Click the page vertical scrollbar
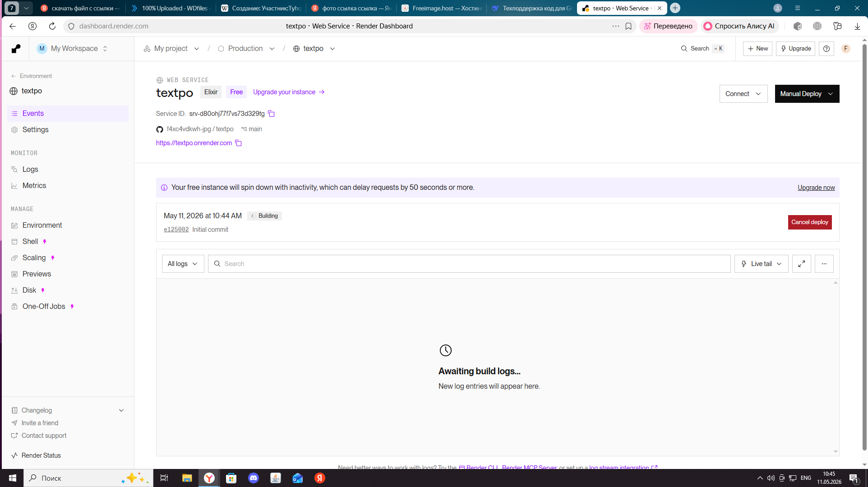The width and height of the screenshot is (868, 487). point(864,247)
